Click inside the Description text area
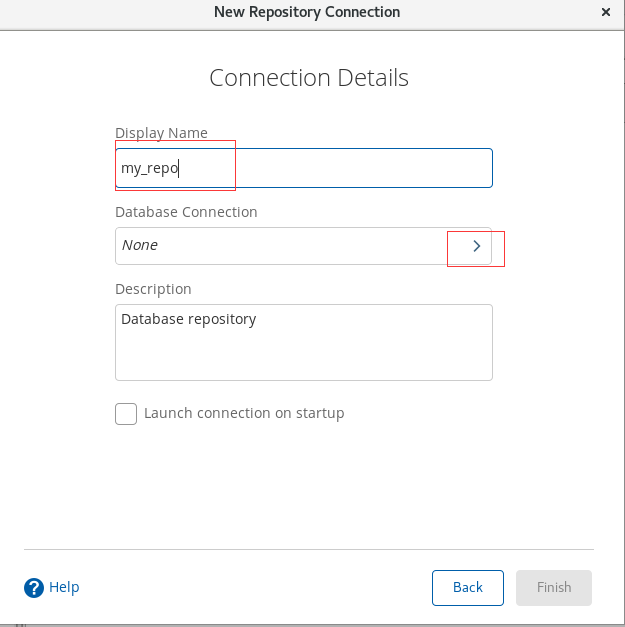Viewport: 625px width, 627px height. click(x=304, y=342)
